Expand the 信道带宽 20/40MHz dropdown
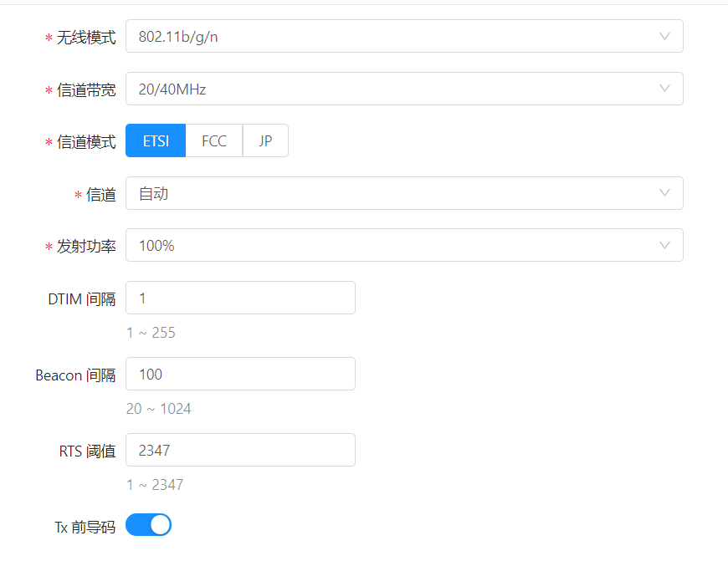This screenshot has height=561, width=728. tap(403, 89)
